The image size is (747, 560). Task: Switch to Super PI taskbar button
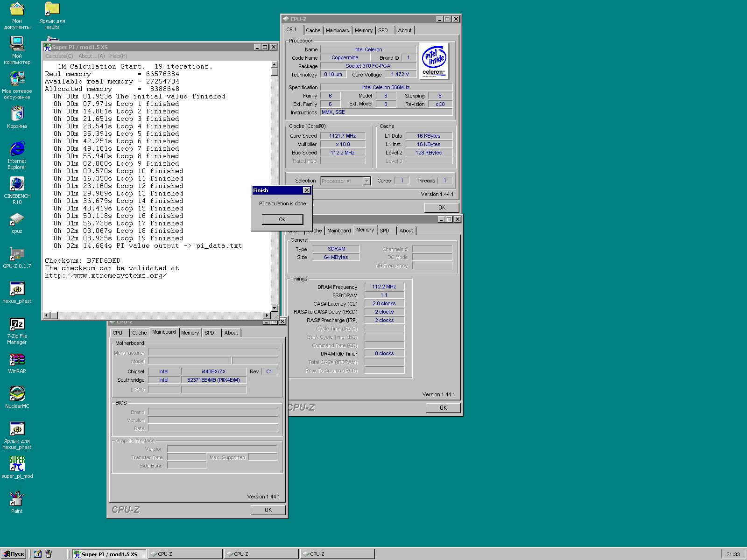point(109,554)
